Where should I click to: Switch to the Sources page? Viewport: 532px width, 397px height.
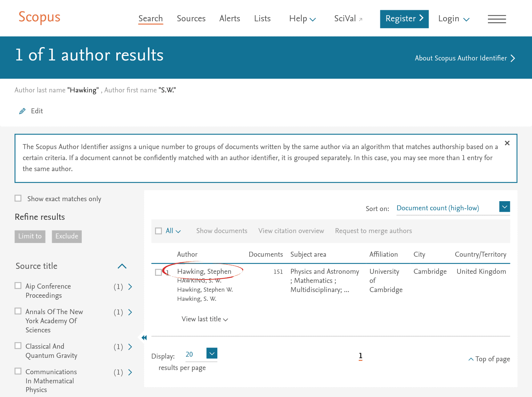pyautogui.click(x=191, y=19)
